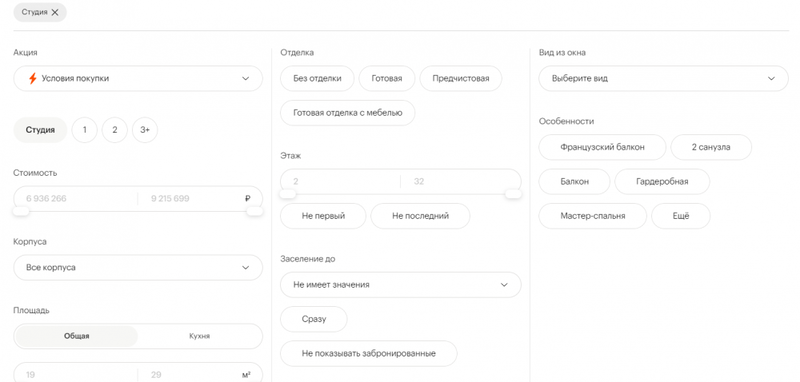Toggle Французский балкон feature

[602, 147]
